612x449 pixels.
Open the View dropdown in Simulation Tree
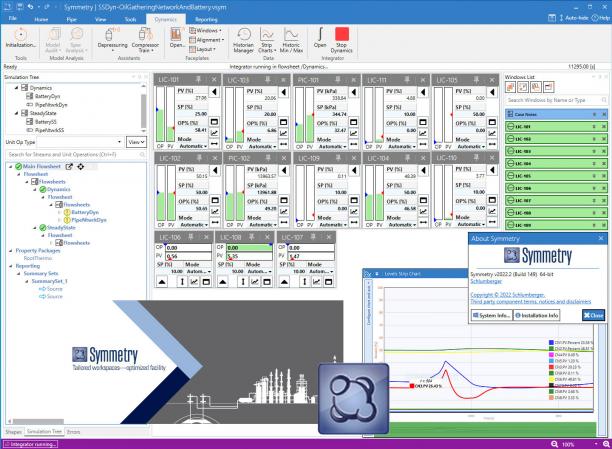pos(136,142)
